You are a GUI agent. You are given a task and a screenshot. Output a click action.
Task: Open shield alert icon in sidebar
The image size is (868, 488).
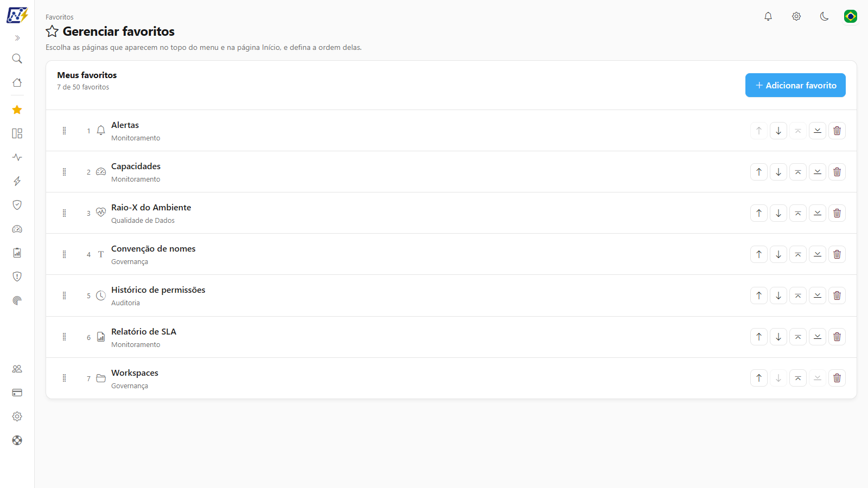[x=17, y=277]
